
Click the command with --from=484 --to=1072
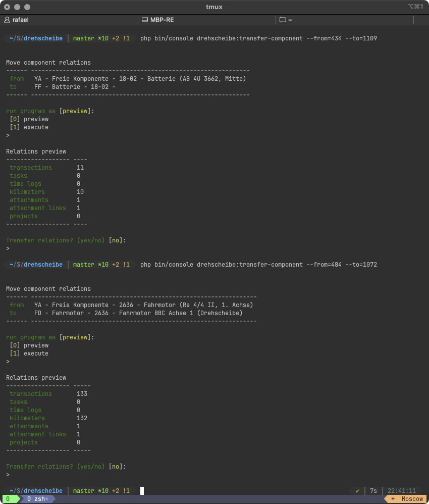258,265
